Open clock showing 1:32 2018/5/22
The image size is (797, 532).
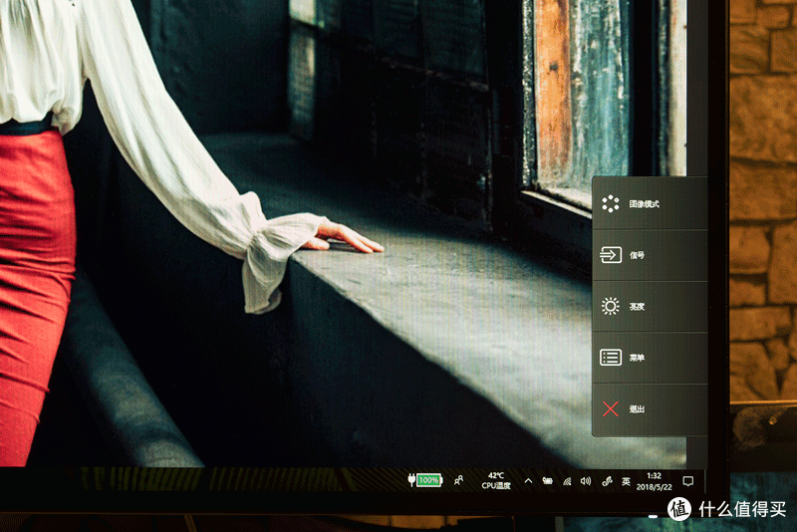click(x=655, y=481)
